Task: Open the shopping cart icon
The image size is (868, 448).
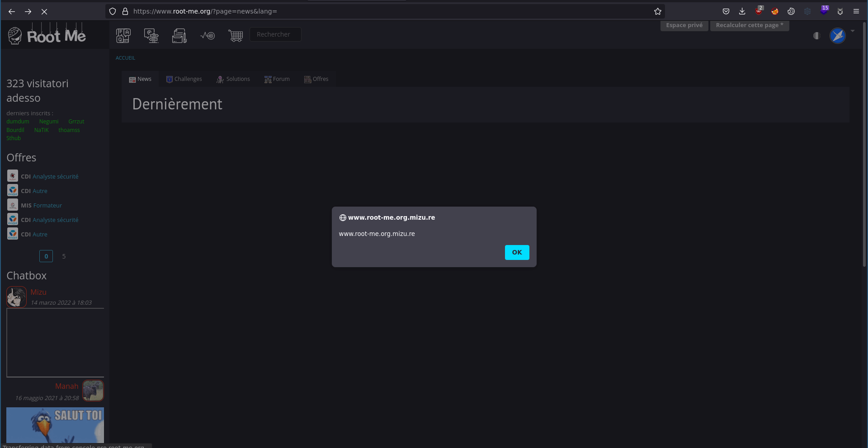Action: 236,35
